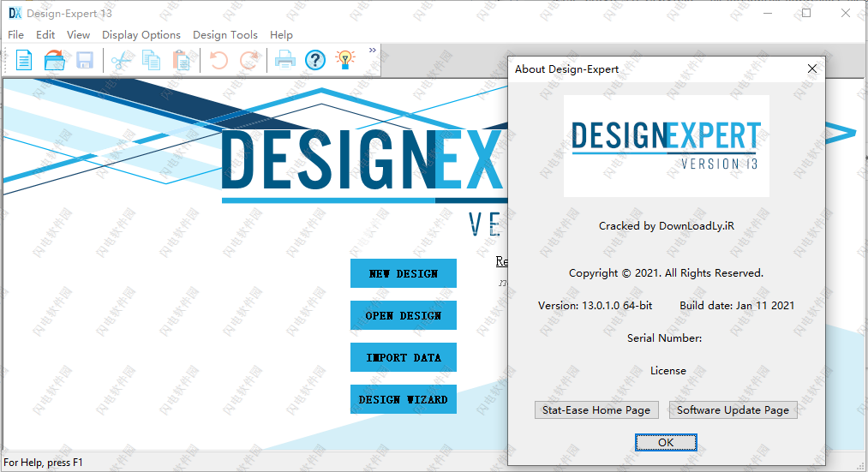
Task: Click the Copy icon in toolbar
Action: 151,60
